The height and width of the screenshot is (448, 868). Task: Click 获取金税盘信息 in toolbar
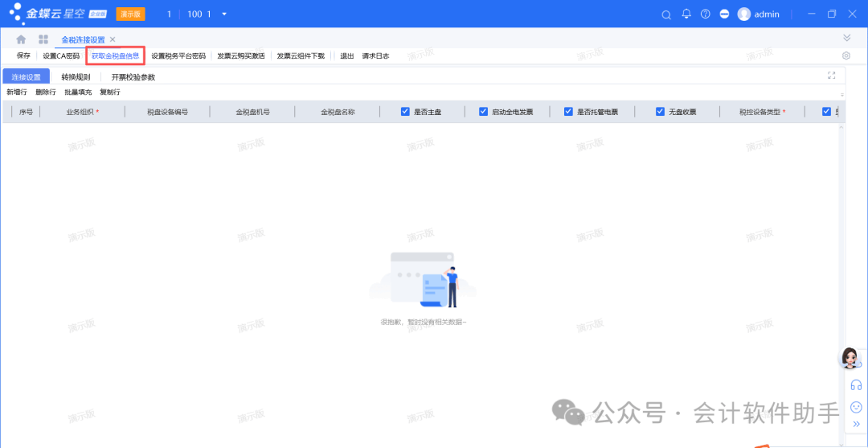[x=115, y=56]
